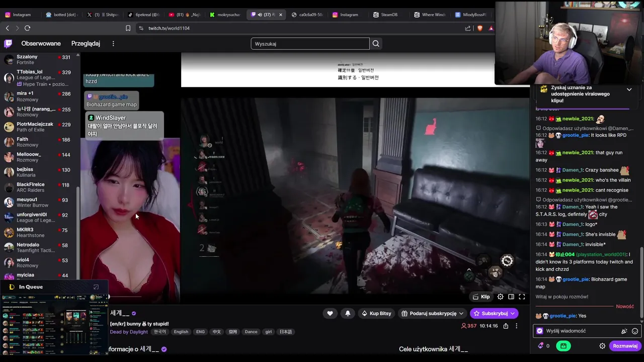Select the Dance stream tag
Screen dimensions: 644x362
pyautogui.click(x=251, y=332)
